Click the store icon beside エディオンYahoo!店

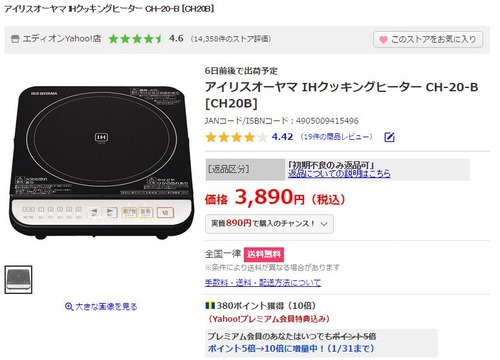[15, 39]
